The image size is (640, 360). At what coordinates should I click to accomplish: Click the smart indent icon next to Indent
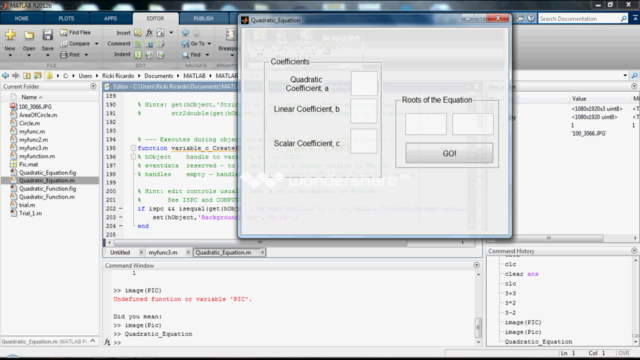tap(138, 54)
